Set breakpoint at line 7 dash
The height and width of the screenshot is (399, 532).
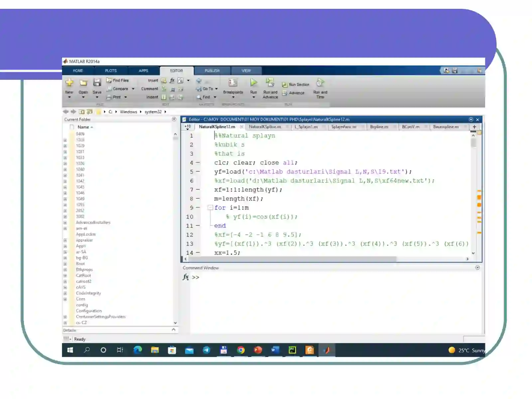point(198,190)
